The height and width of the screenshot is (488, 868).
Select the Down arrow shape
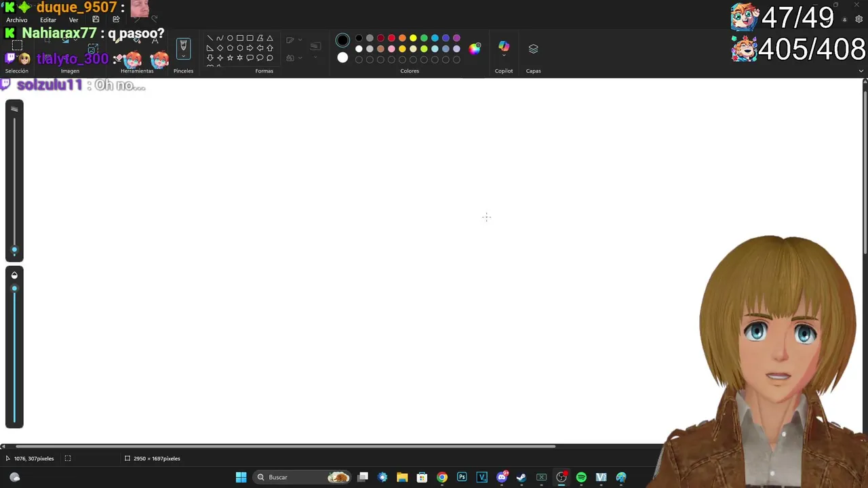click(210, 58)
